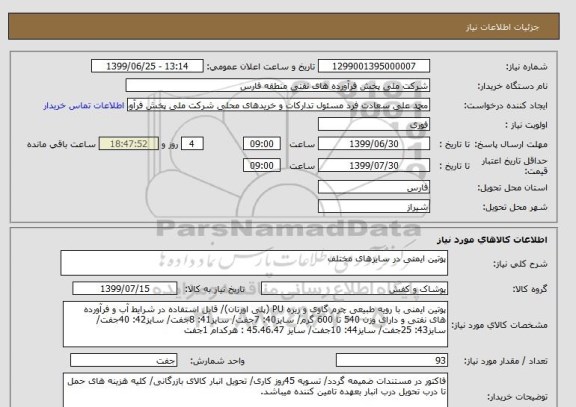Open the اطلاعات تماس خریدار link

coord(84,106)
